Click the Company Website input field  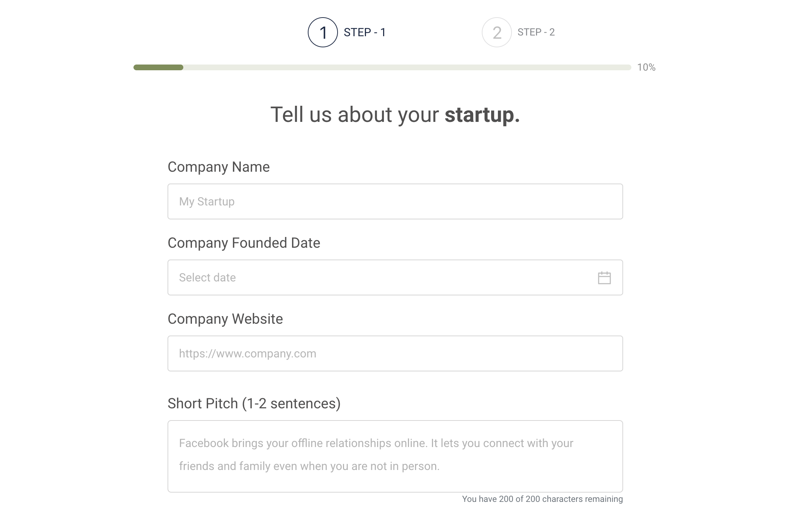coord(395,353)
